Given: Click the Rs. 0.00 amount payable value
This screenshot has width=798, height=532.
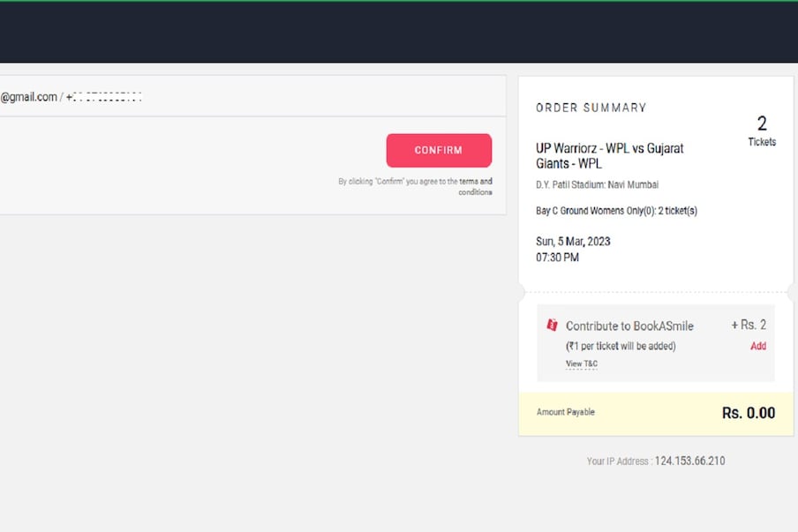Looking at the screenshot, I should point(749,413).
